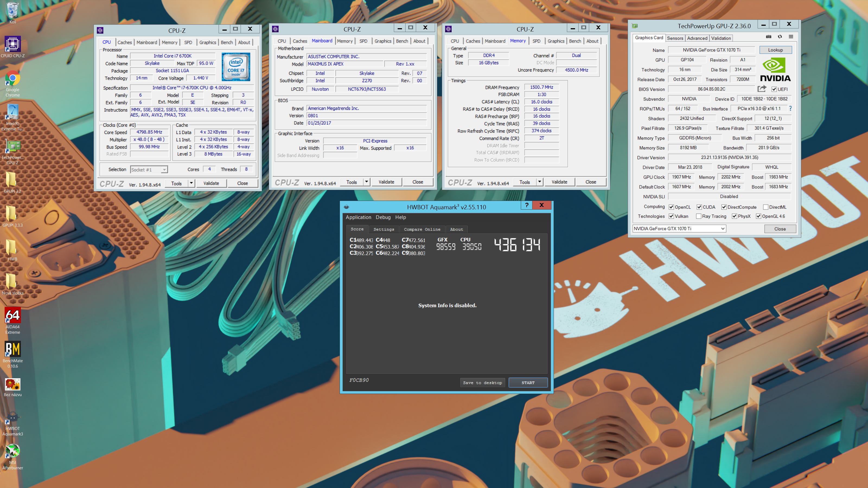868x488 pixels.
Task: Open the CPUID CPU-Z desktop shortcut
Action: [12, 47]
